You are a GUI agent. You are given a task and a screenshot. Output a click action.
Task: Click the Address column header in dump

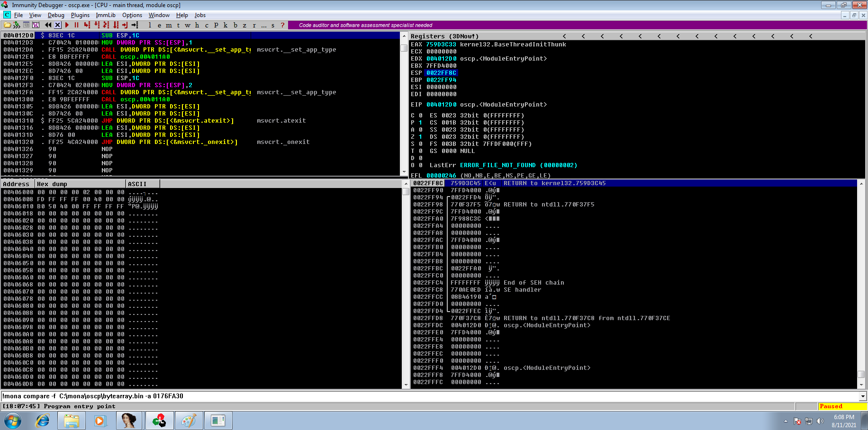(x=18, y=184)
